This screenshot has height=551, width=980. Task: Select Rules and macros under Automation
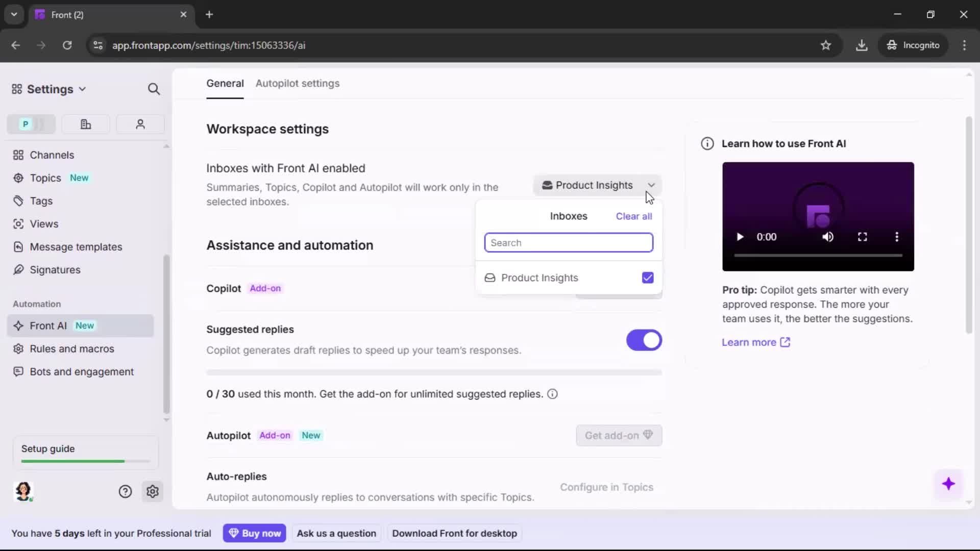(x=71, y=348)
